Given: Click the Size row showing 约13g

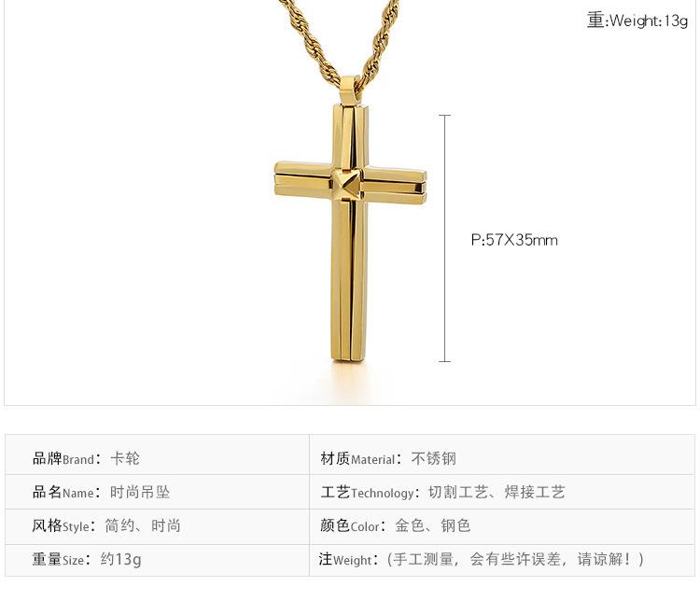Looking at the screenshot, I should coord(157,560).
